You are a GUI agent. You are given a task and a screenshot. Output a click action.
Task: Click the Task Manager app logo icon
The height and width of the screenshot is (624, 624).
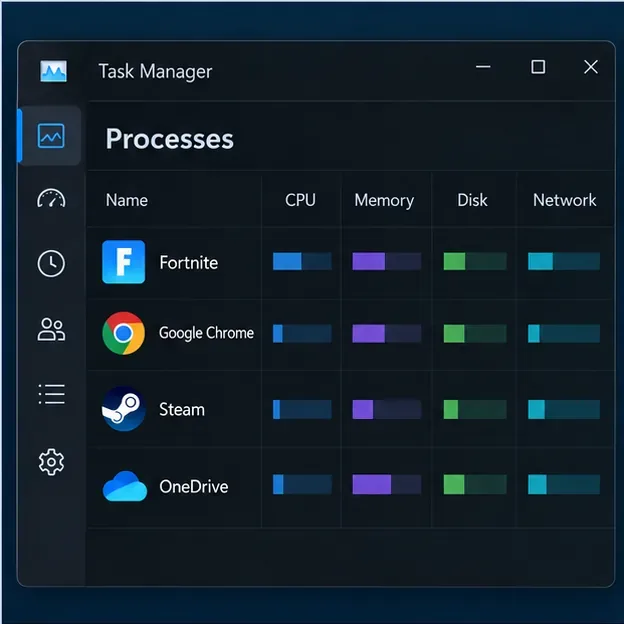pos(53,71)
